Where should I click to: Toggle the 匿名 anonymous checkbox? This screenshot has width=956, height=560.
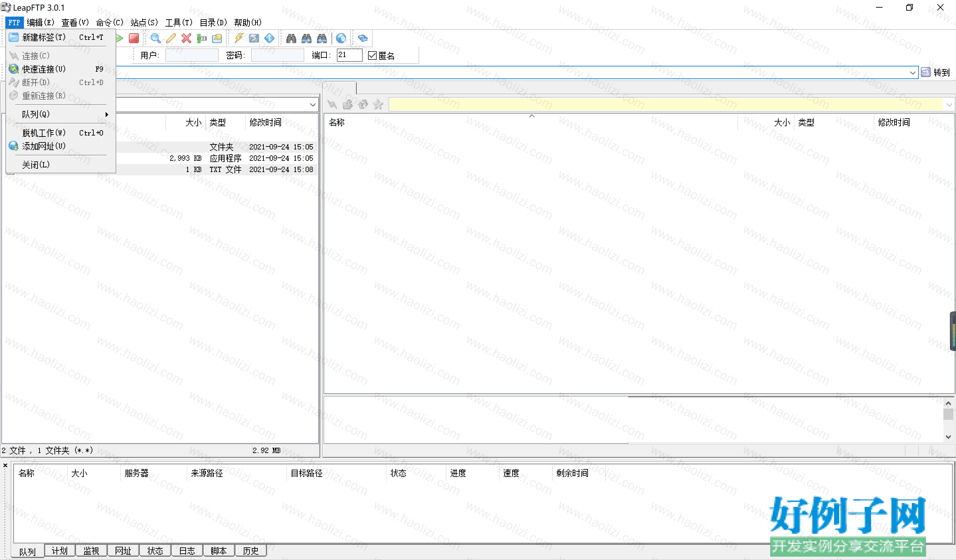pyautogui.click(x=372, y=56)
